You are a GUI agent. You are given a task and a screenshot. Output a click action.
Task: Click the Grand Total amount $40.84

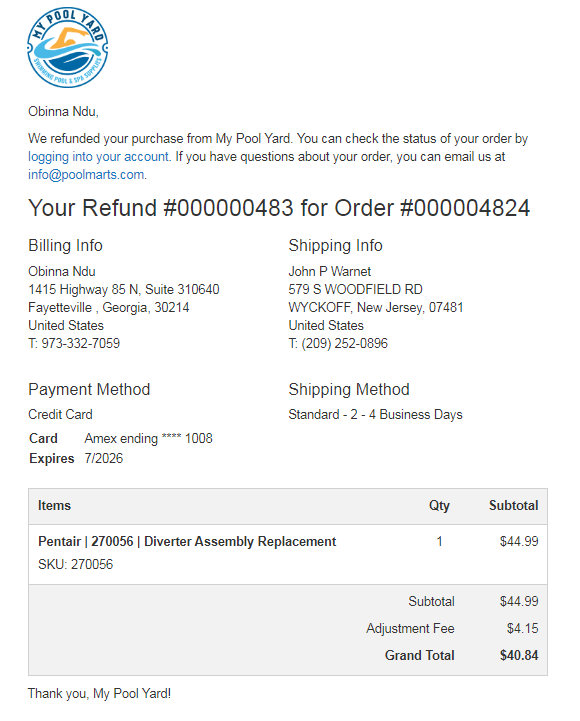[519, 655]
